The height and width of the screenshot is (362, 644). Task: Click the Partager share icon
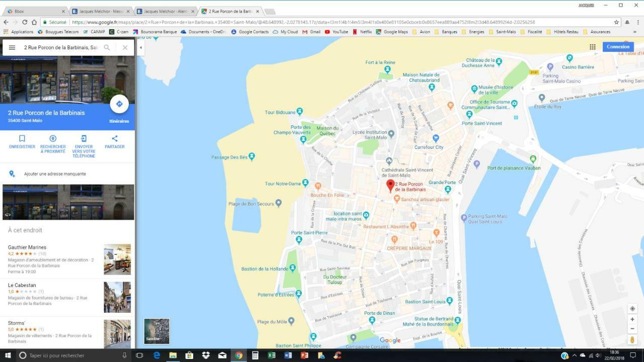(x=115, y=138)
